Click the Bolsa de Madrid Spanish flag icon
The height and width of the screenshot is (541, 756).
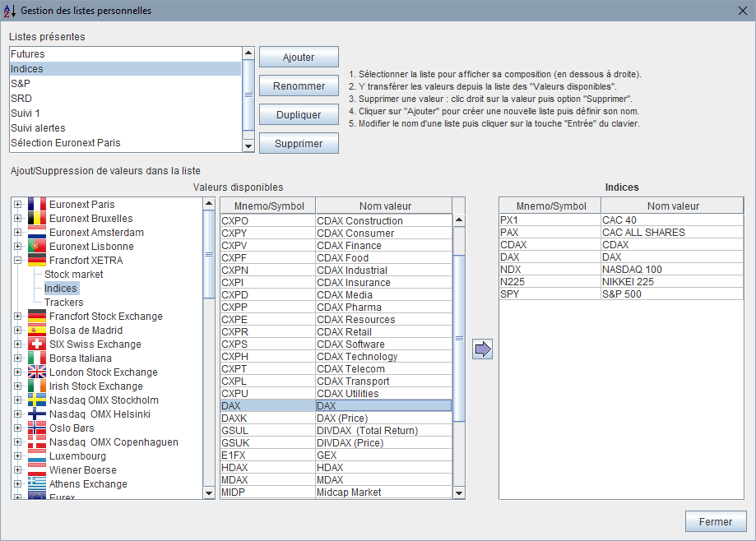click(37, 330)
